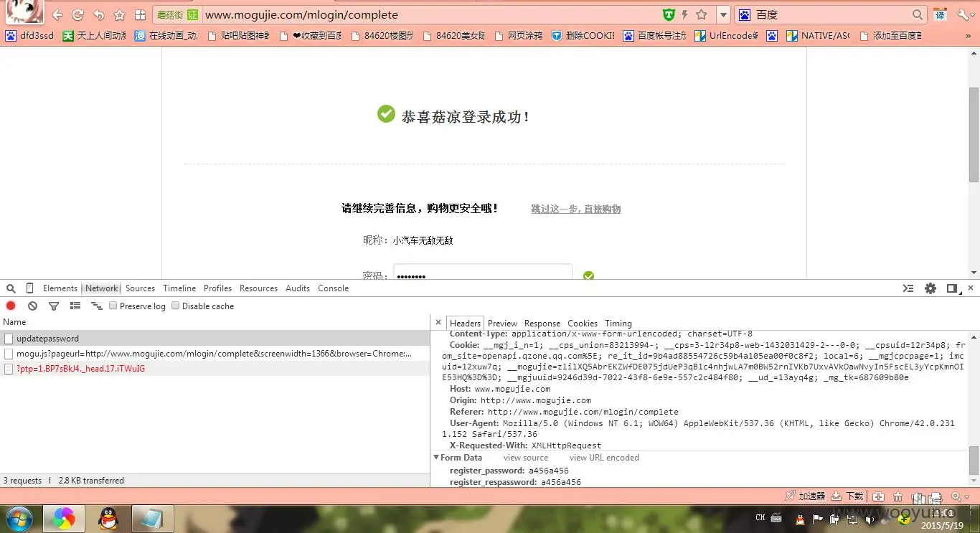This screenshot has height=533, width=980.
Task: Toggle device mode phone icon in DevTools
Action: 29,288
